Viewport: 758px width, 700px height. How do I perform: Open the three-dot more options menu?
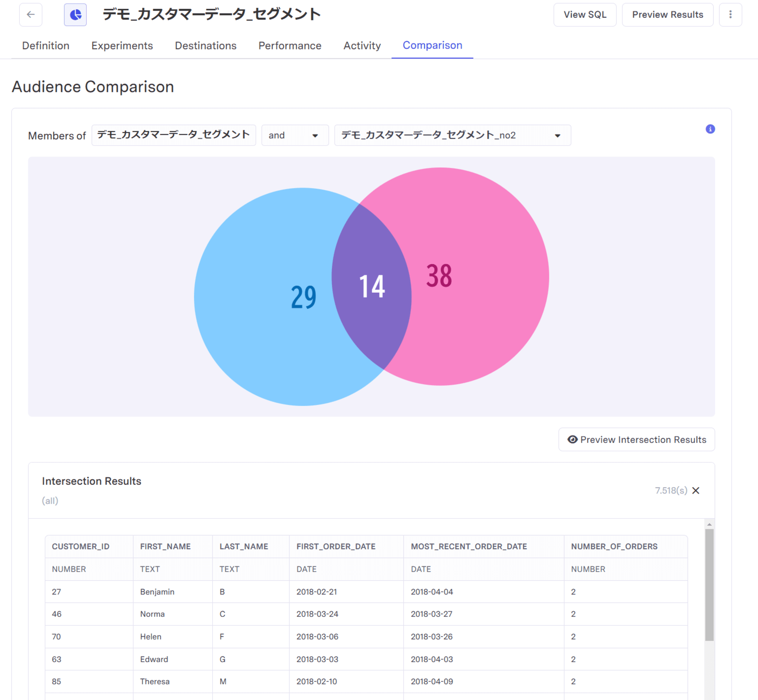tap(730, 15)
